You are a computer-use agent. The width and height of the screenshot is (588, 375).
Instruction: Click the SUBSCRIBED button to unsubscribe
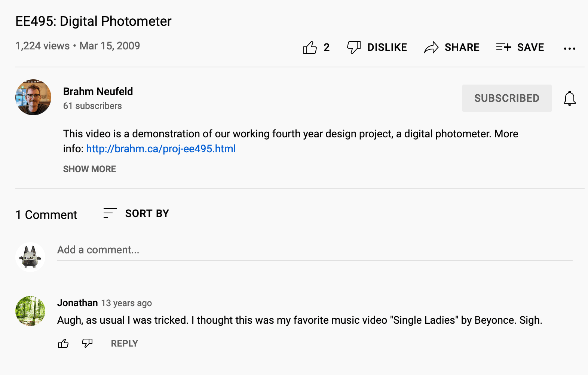point(506,98)
